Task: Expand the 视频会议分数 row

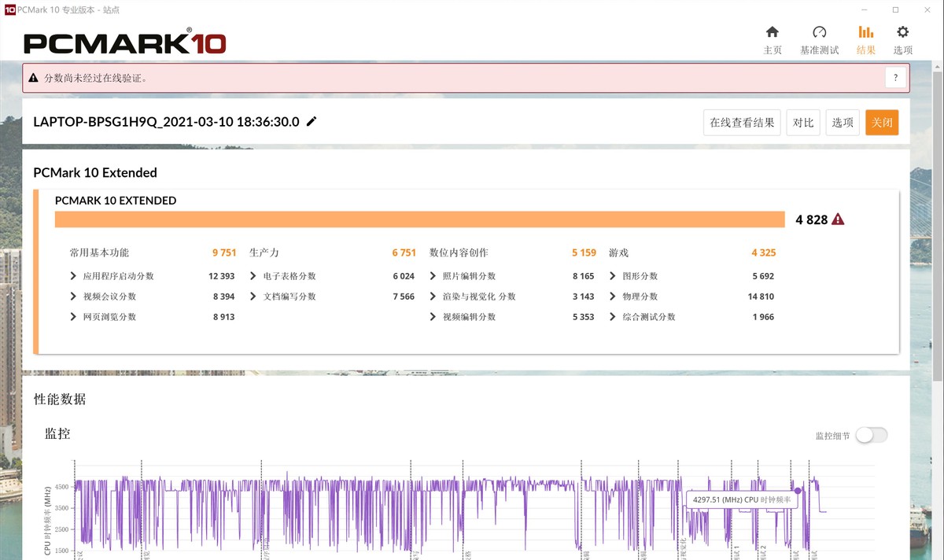Action: pos(74,297)
